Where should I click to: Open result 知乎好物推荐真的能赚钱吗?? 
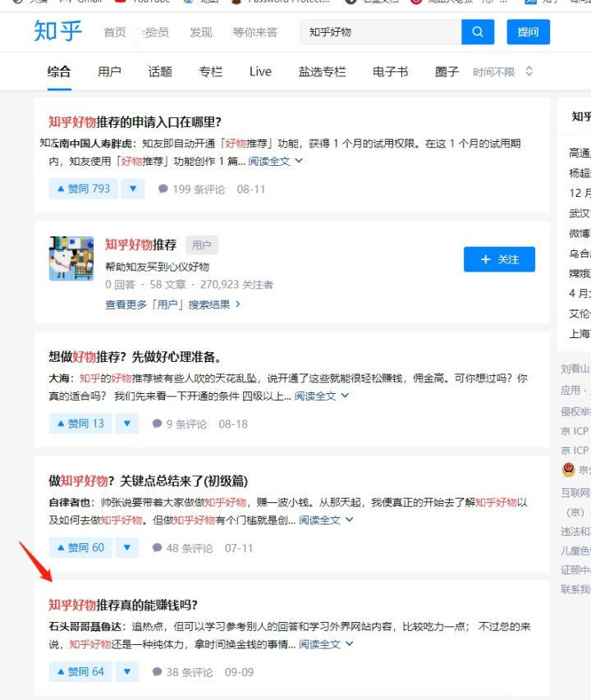[x=123, y=605]
